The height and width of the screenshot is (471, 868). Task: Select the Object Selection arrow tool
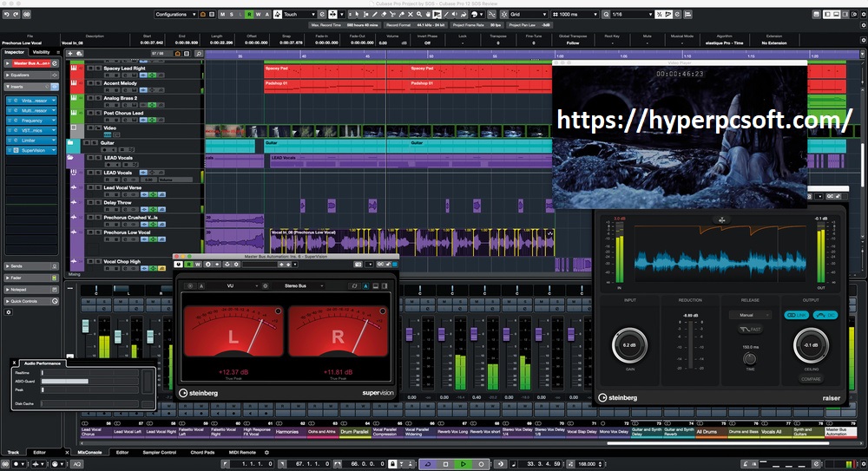point(357,15)
